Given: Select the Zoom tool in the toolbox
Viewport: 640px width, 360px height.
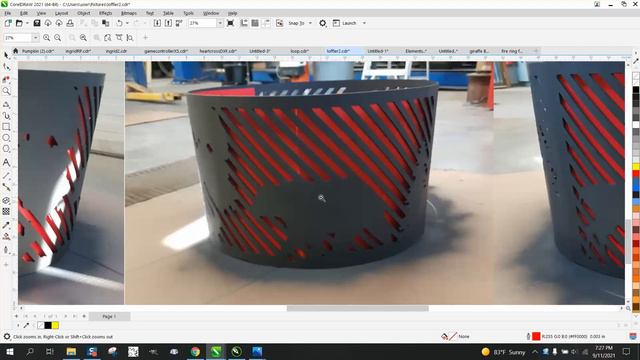Looking at the screenshot, I should [x=6, y=91].
